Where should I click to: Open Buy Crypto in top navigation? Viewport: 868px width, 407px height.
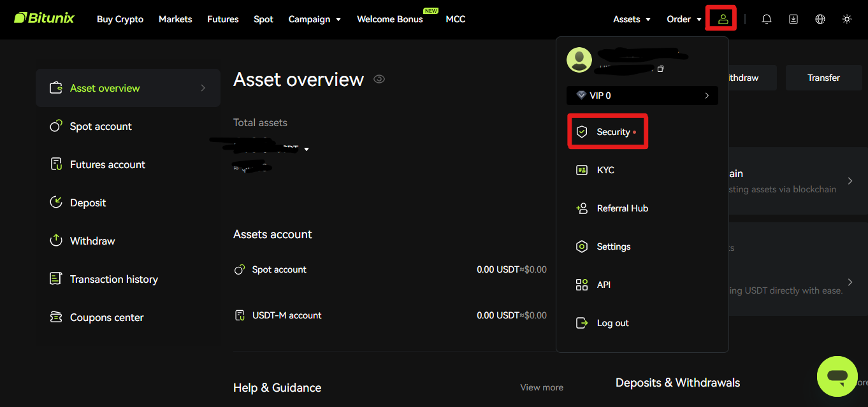(x=120, y=19)
